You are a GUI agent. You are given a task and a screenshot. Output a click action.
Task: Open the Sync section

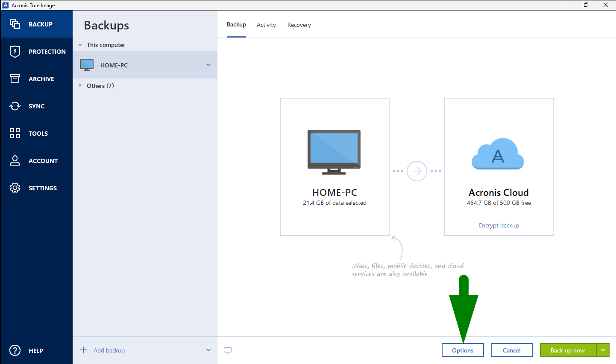click(36, 106)
